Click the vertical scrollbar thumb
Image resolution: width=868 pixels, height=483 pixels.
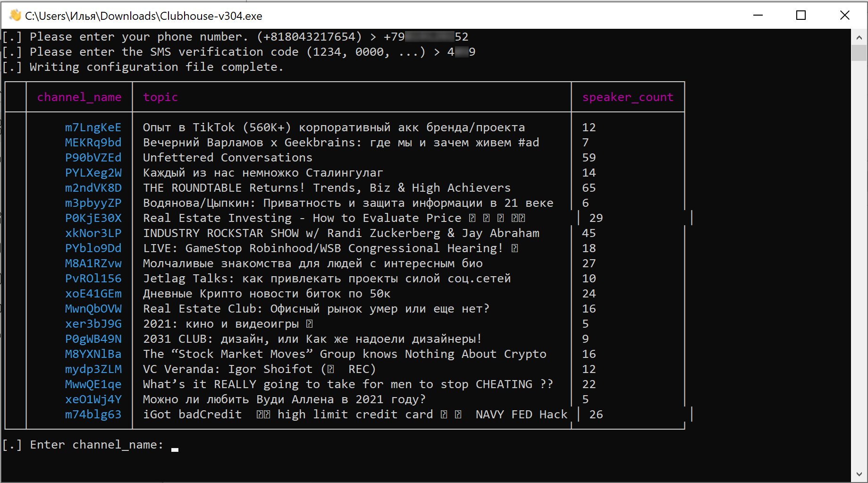pos(859,53)
